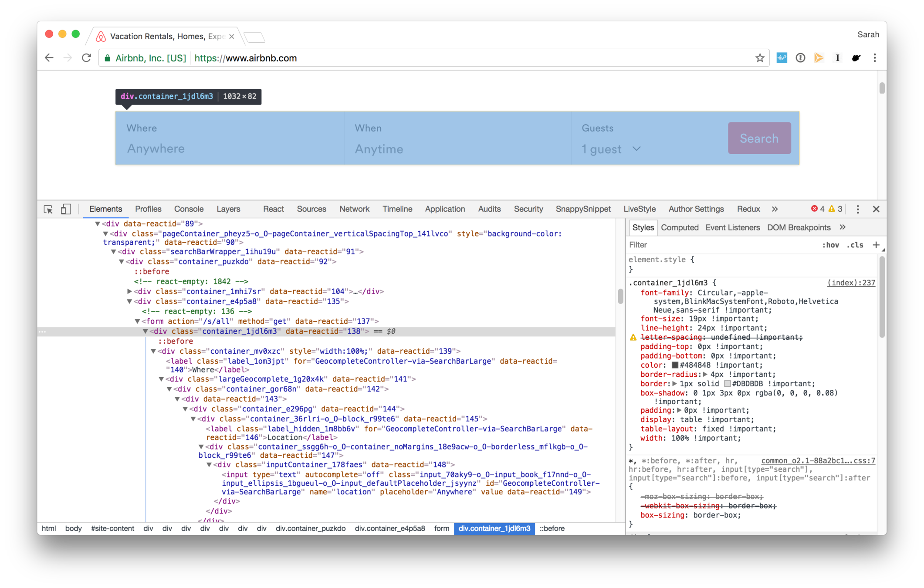The height and width of the screenshot is (588, 924).
Task: Click the inspect element picker icon
Action: tap(48, 209)
